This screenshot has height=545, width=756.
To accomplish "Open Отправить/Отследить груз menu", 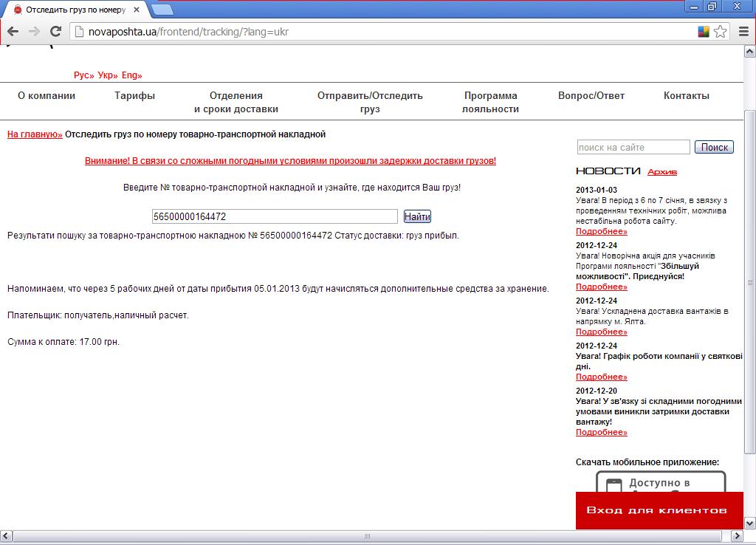I will [x=370, y=102].
